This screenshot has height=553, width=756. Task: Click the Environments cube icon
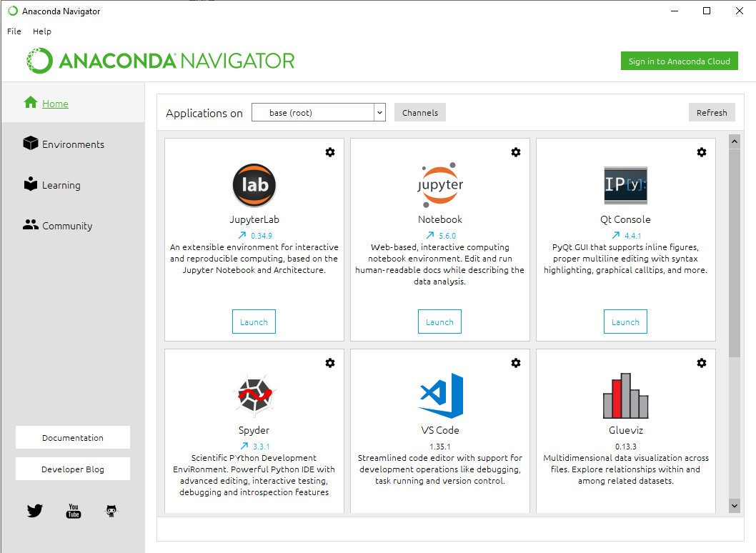(31, 143)
